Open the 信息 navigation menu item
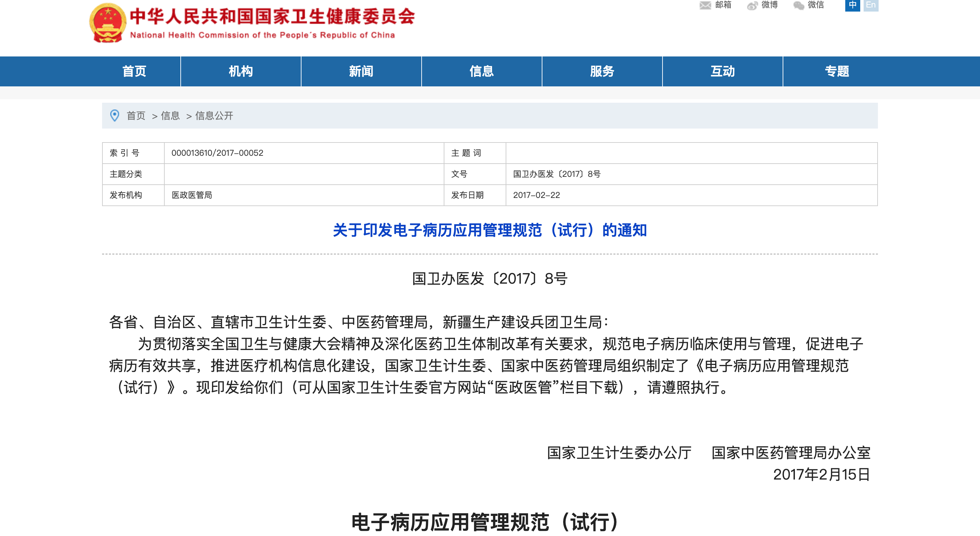Image resolution: width=980 pixels, height=536 pixels. click(x=481, y=71)
